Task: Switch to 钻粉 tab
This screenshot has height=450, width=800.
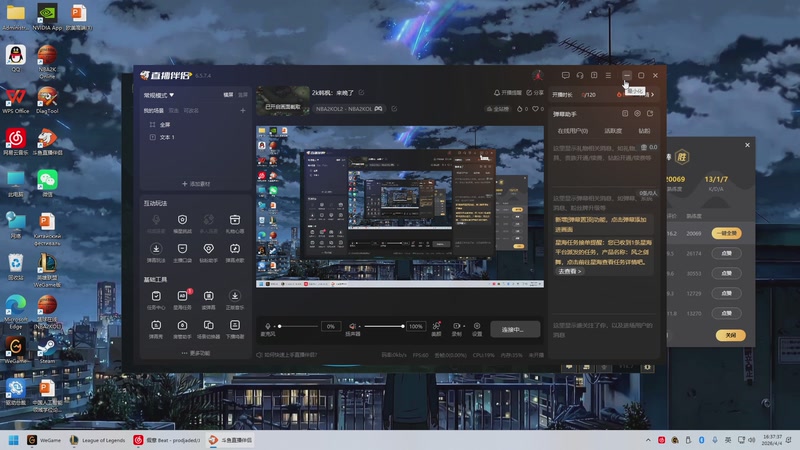Action: 644,131
